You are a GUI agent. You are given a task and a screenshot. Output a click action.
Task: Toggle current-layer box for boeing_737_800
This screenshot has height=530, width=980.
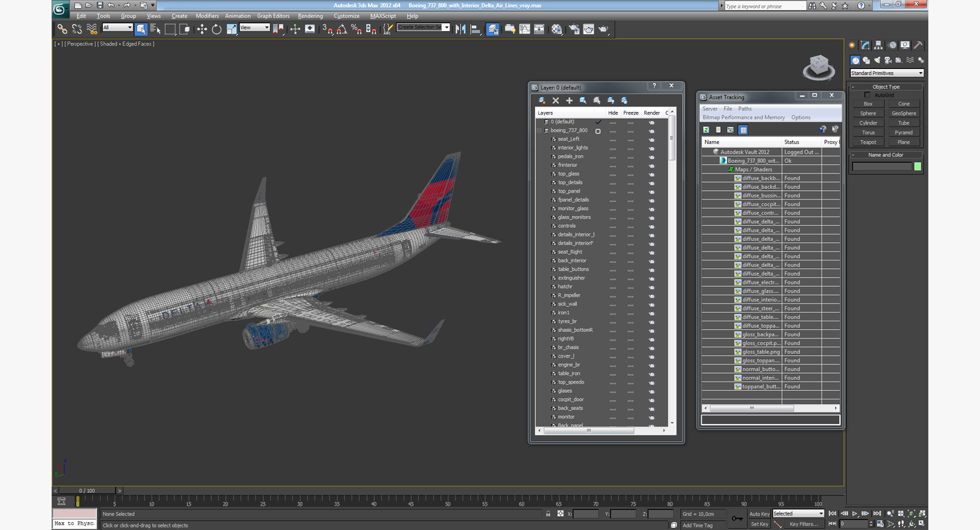pos(598,131)
